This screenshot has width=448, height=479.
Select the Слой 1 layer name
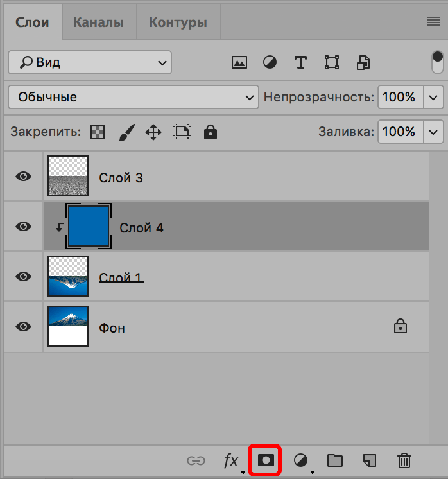pyautogui.click(x=121, y=277)
